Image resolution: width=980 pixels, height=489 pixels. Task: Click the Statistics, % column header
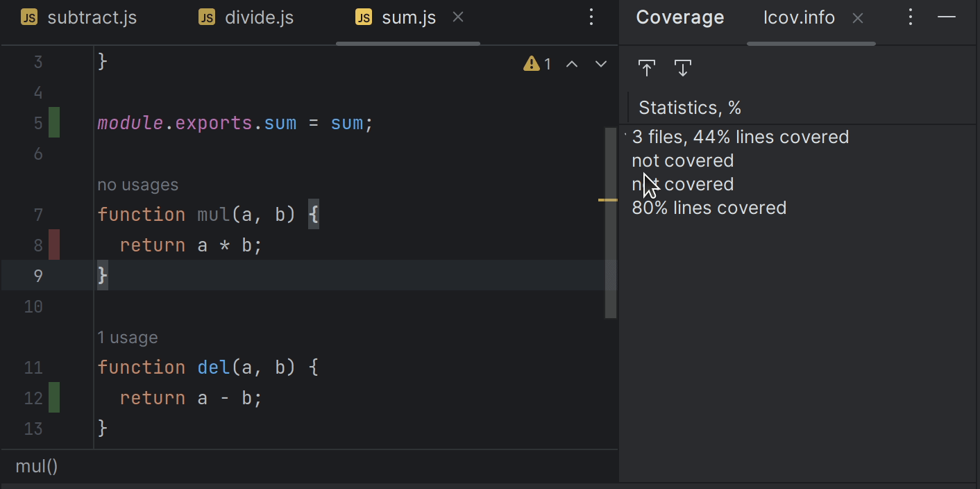click(690, 108)
